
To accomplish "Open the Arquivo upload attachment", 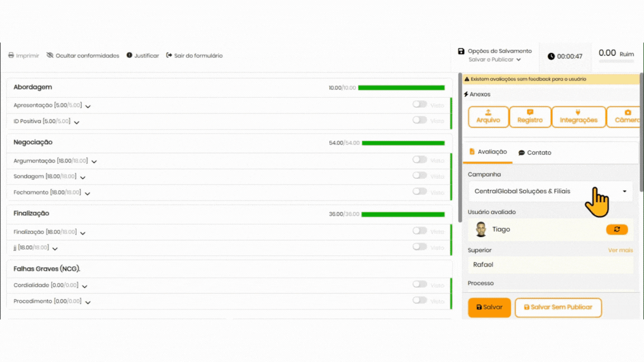I will point(488,117).
